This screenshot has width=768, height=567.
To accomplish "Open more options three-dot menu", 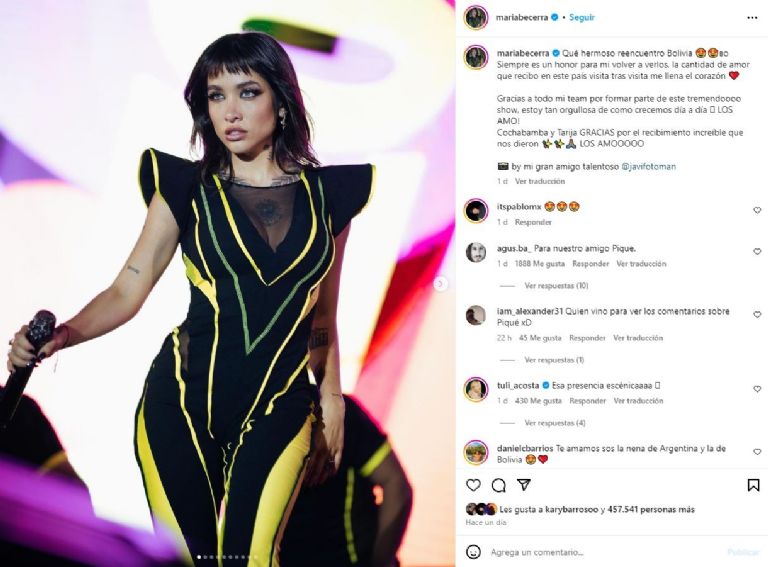I will [752, 18].
